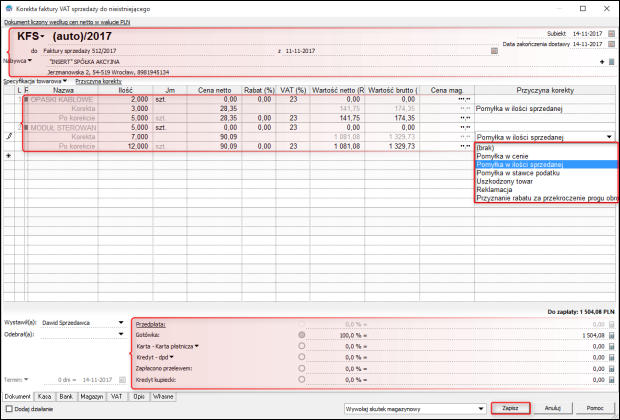Choose Reklamacja option
Screen dimensions: 620x420
pos(546,189)
